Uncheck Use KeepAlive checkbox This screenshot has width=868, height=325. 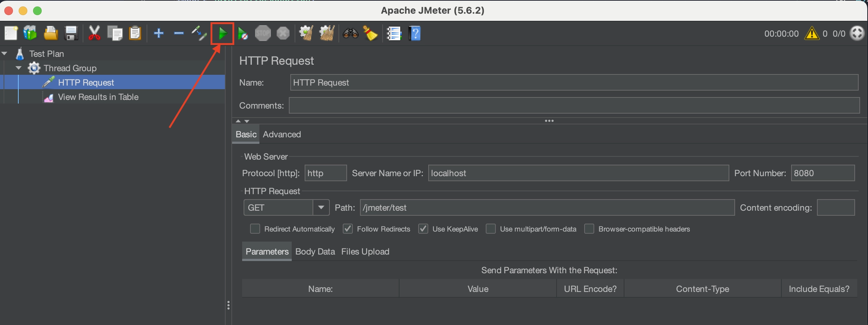click(x=423, y=229)
